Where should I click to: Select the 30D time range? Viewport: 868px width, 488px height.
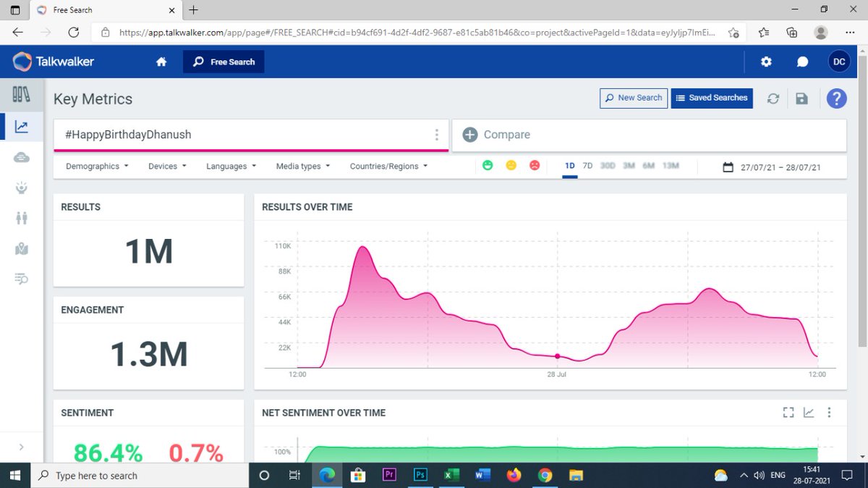[x=608, y=166]
